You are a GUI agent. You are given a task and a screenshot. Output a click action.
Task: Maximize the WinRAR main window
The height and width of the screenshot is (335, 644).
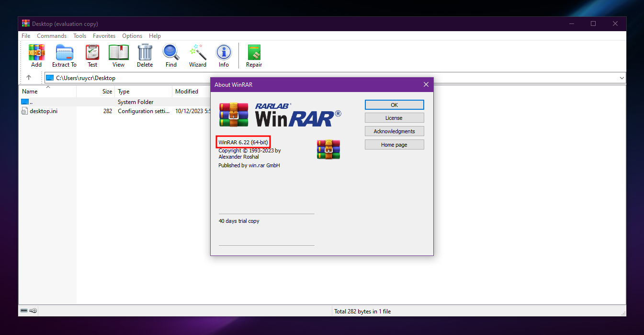coord(593,23)
